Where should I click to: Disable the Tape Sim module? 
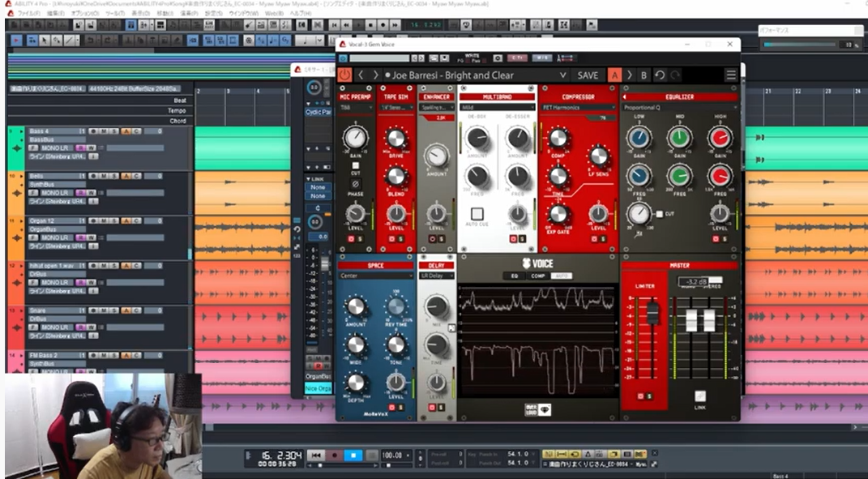[x=392, y=239]
